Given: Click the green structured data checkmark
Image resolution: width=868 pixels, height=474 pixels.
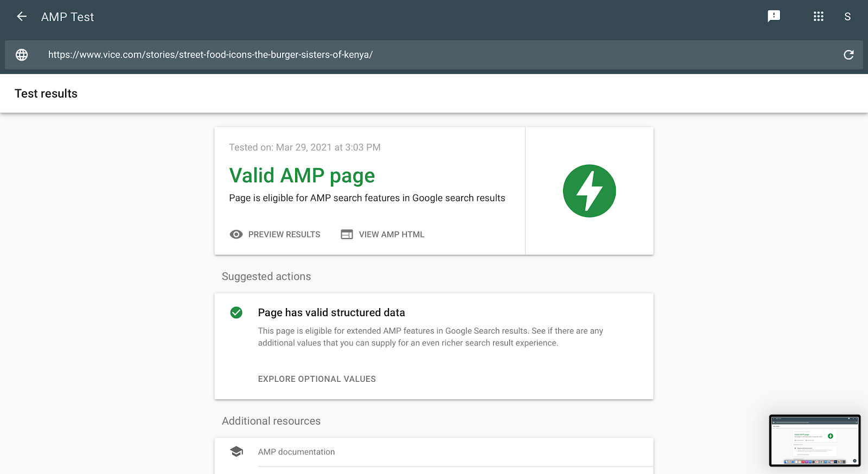Looking at the screenshot, I should (237, 312).
